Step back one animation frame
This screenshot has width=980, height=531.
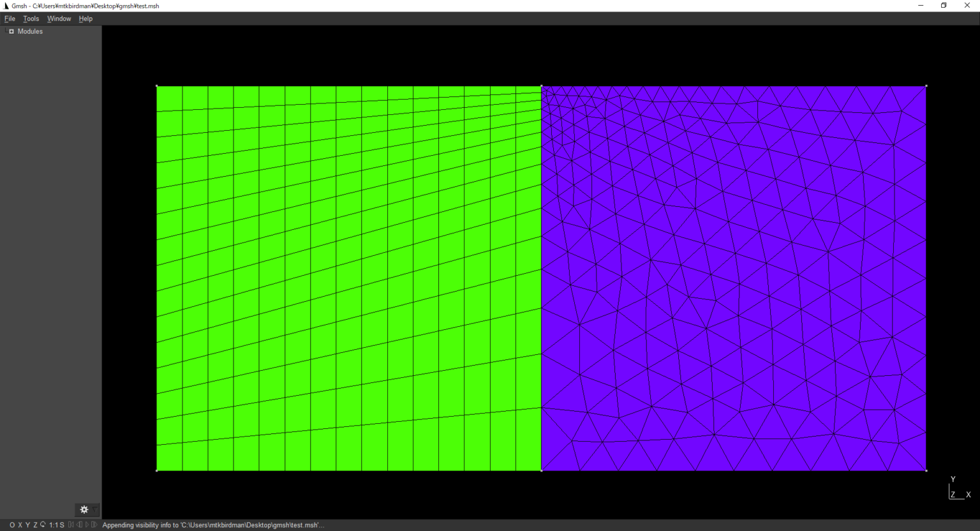click(78, 525)
